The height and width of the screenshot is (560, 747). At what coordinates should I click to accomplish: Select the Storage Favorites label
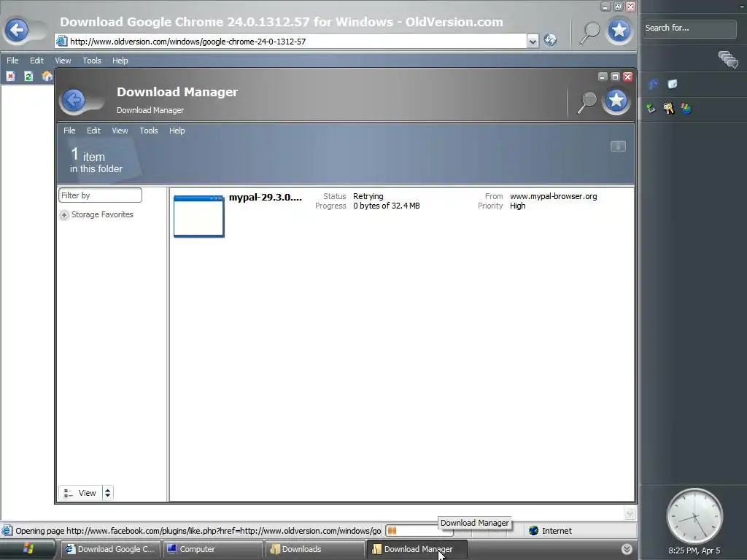(x=102, y=215)
